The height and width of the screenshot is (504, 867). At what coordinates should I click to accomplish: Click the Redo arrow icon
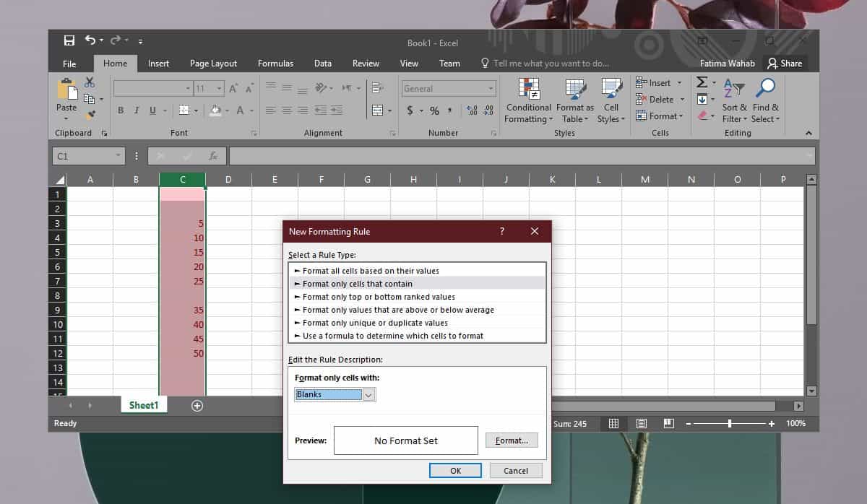click(116, 40)
